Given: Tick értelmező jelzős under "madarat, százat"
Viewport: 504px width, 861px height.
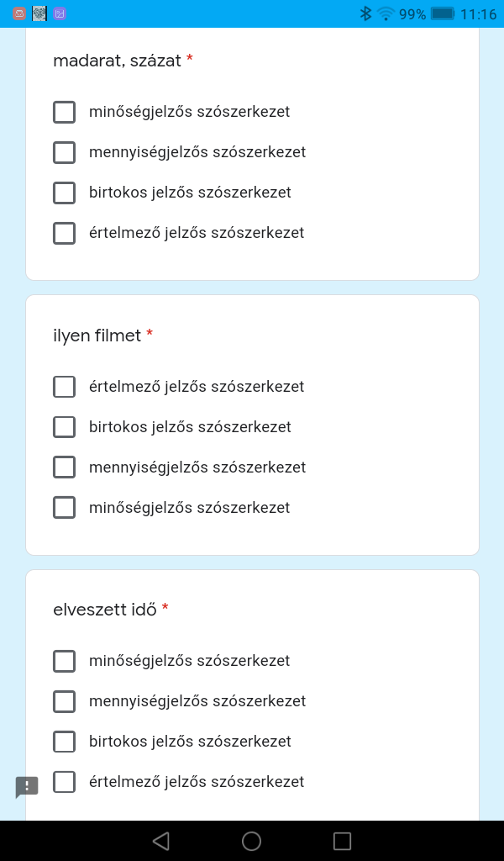Looking at the screenshot, I should (x=65, y=233).
